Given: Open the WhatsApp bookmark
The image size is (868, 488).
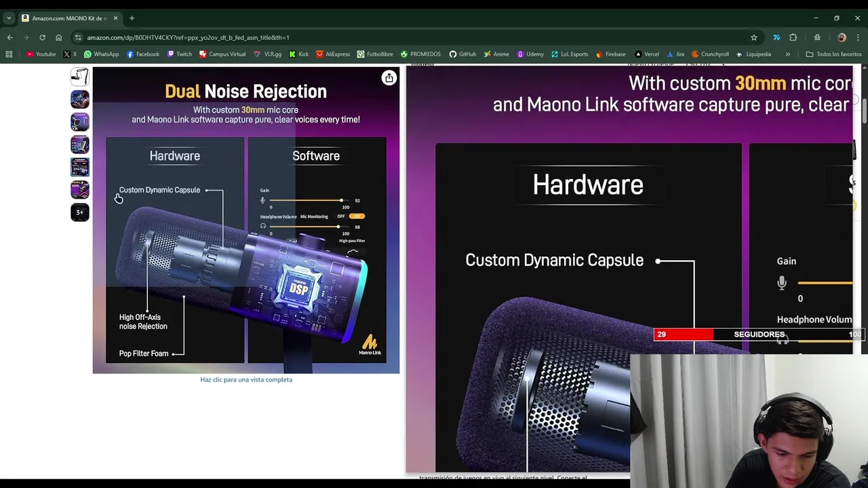Looking at the screenshot, I should pos(101,54).
